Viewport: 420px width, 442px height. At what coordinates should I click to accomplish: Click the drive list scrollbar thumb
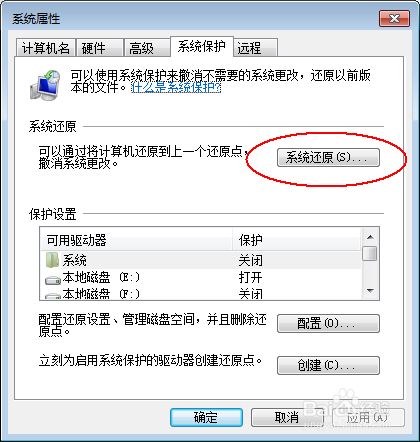(370, 253)
